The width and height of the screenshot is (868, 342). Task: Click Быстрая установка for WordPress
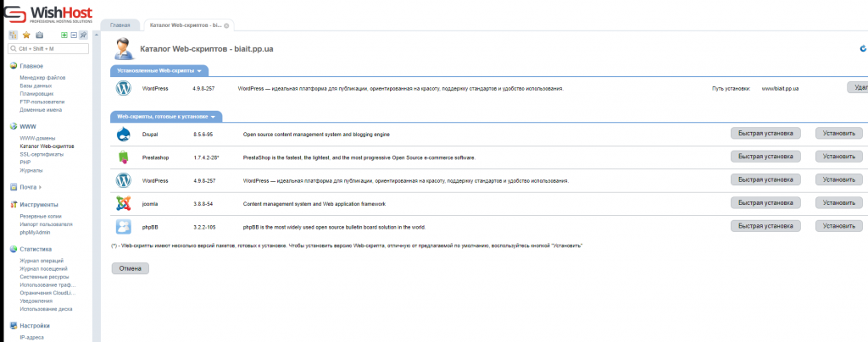765,179
